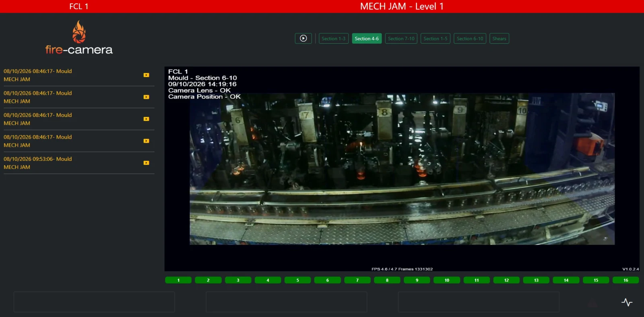Select green section indicator 4
This screenshot has width=644, height=317.
click(x=268, y=280)
